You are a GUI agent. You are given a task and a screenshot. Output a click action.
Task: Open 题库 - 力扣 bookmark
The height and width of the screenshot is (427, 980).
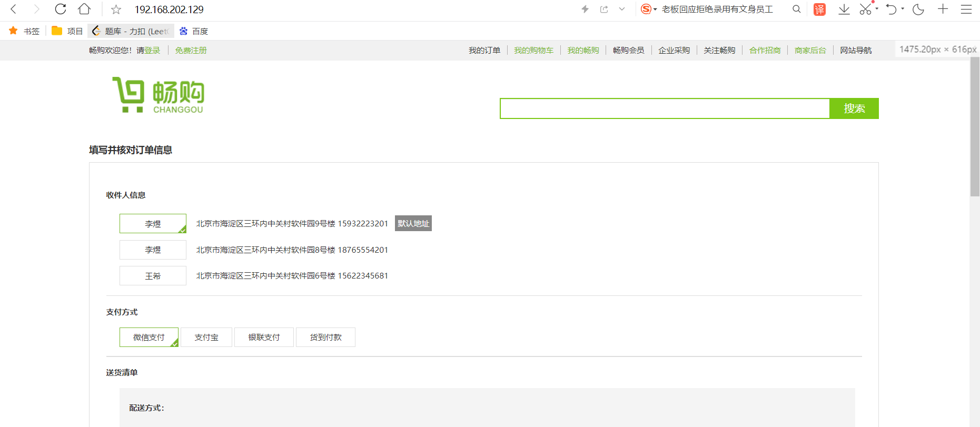[131, 31]
